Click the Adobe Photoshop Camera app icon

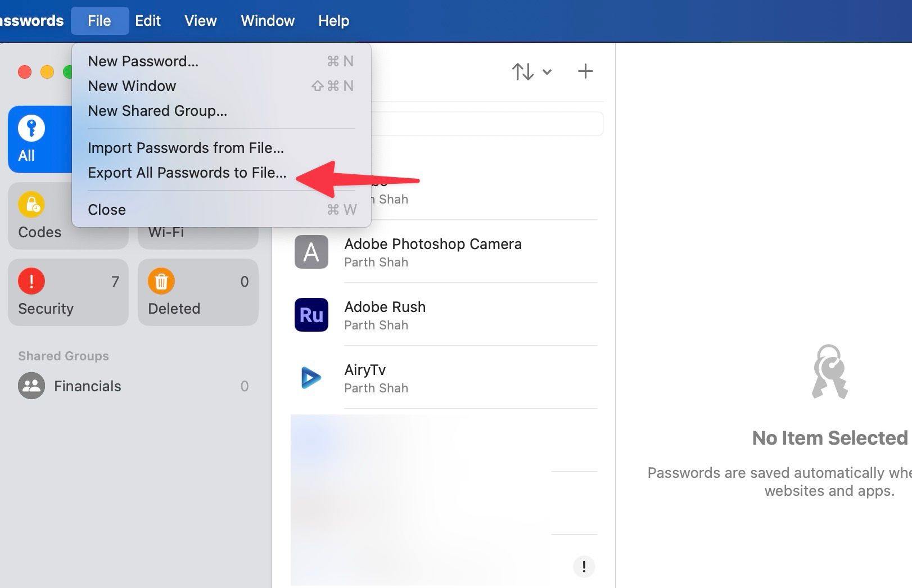311,252
